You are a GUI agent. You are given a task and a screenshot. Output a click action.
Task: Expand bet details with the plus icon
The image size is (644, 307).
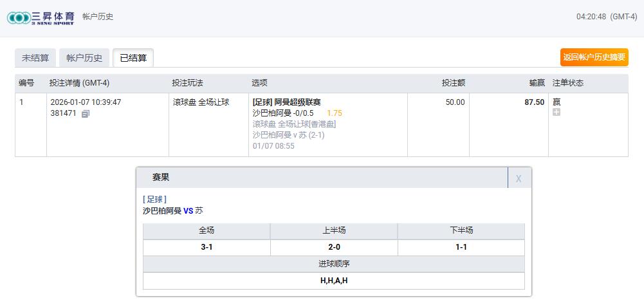(x=557, y=112)
